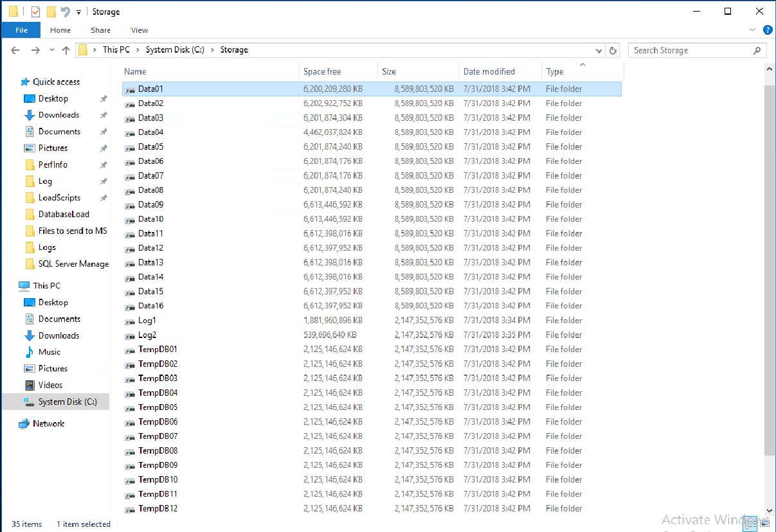The image size is (776, 532).
Task: Open the recent locations dropdown arrow
Action: click(51, 50)
